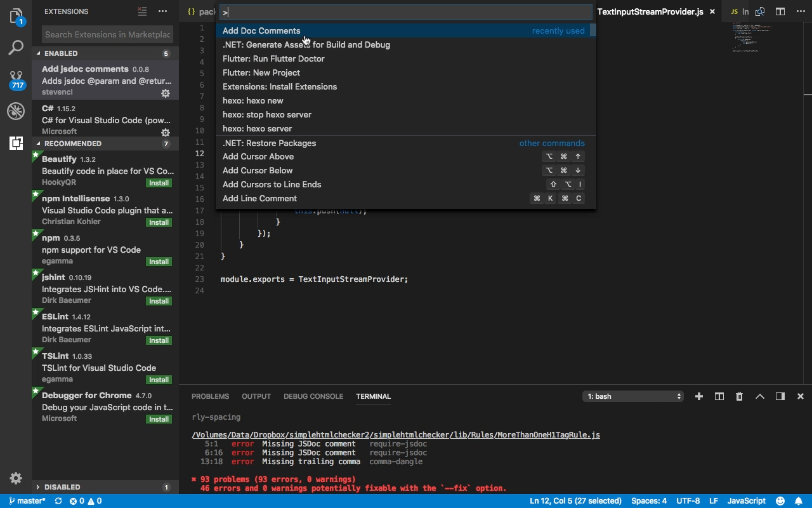Maximize the panel with up chevron
812x508 pixels.
[x=760, y=396]
